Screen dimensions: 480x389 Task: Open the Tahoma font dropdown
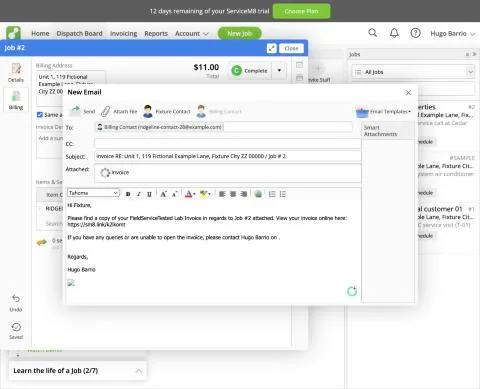coord(93,193)
